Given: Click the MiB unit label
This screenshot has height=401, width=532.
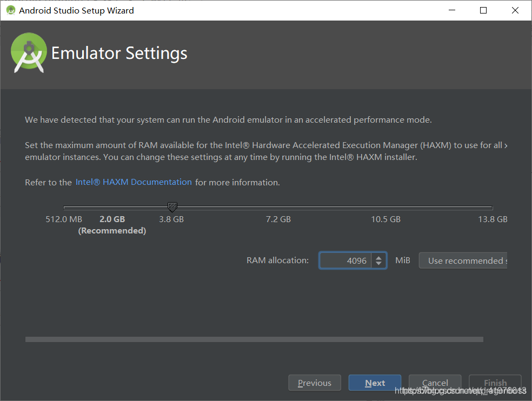Looking at the screenshot, I should pyautogui.click(x=403, y=260).
